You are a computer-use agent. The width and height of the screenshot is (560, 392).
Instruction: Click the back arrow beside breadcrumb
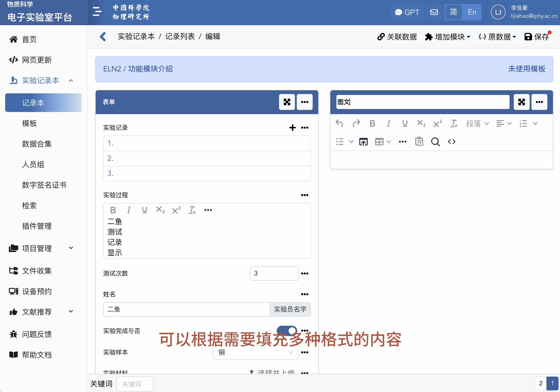[103, 37]
